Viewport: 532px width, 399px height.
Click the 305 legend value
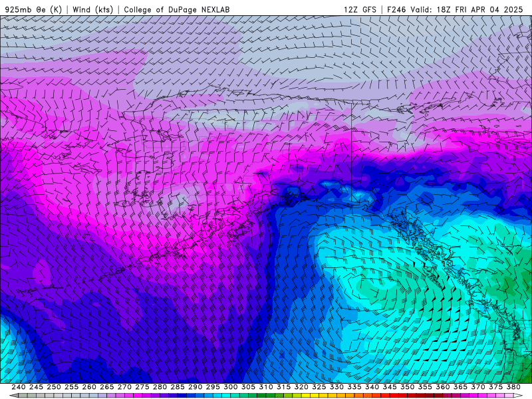point(248,387)
